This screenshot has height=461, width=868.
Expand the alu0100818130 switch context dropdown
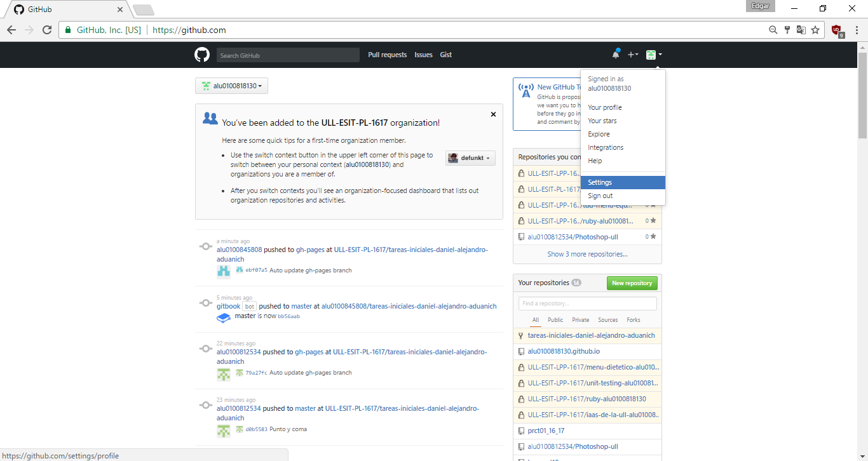231,85
